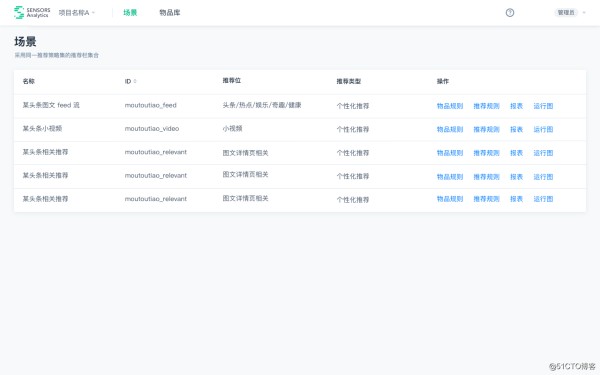
Task: Click the 小视频 推荐位 cell
Action: point(232,128)
